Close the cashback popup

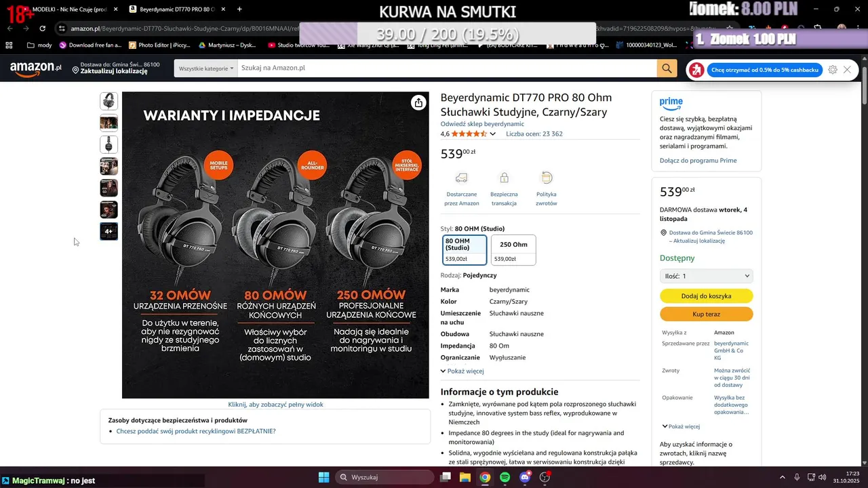847,70
